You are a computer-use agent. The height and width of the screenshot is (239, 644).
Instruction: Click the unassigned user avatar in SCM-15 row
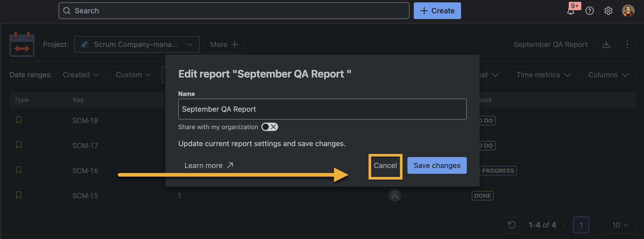pos(395,196)
